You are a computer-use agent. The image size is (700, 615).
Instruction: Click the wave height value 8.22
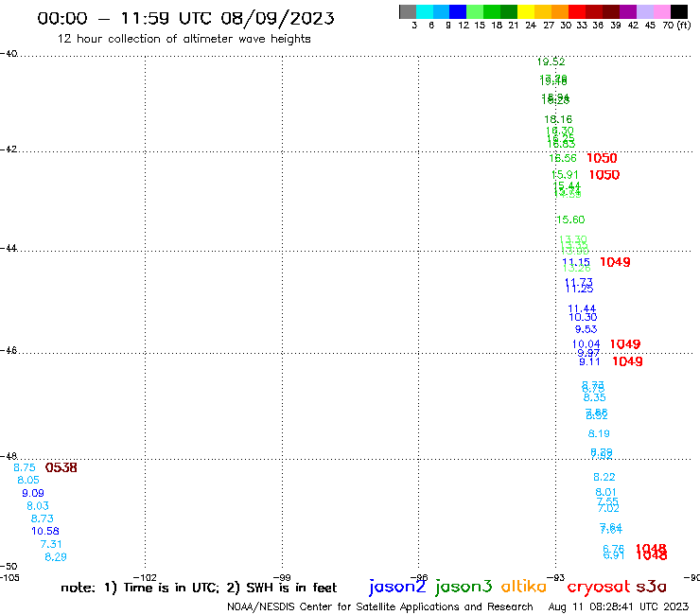coord(604,477)
